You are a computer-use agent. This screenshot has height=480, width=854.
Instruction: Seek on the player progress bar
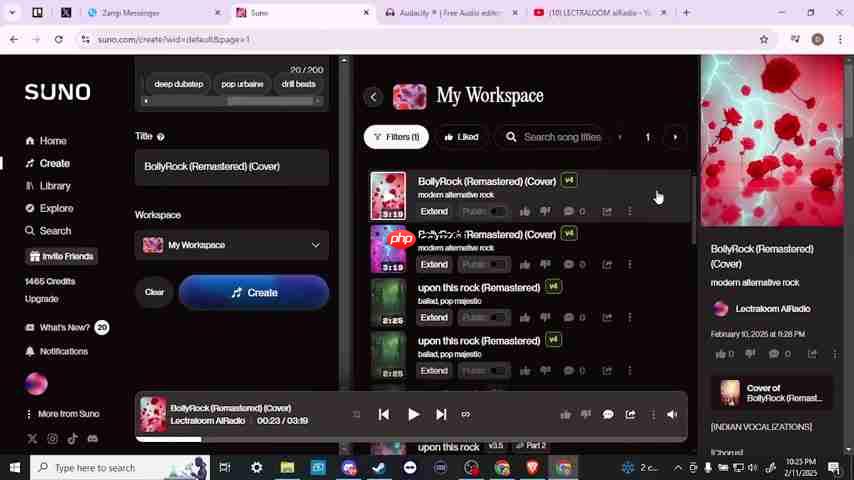[411, 439]
